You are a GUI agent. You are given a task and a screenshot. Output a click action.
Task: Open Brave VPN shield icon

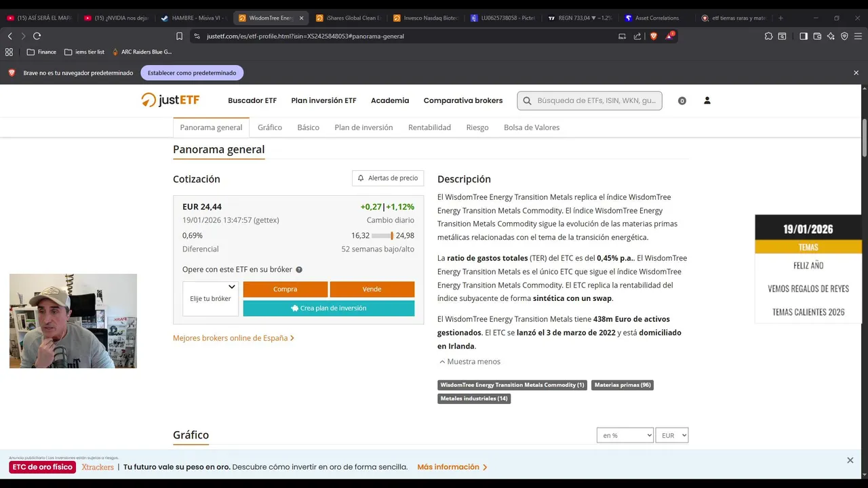(x=844, y=36)
